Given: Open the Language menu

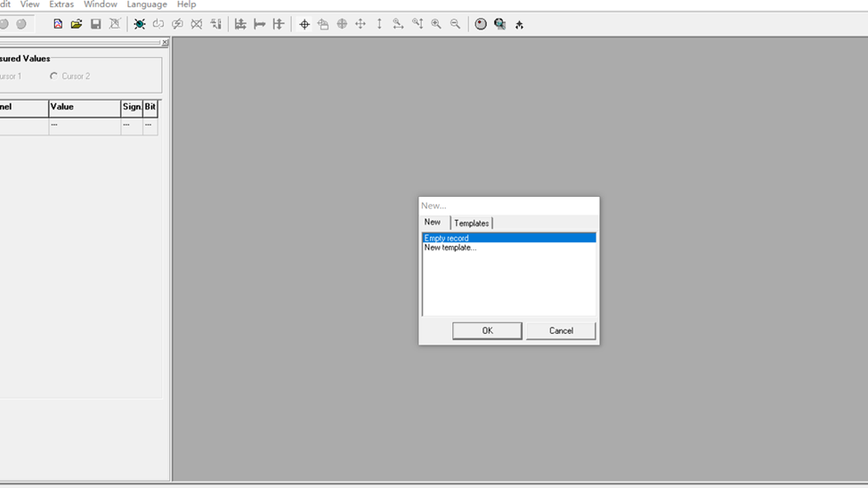Looking at the screenshot, I should click(147, 4).
